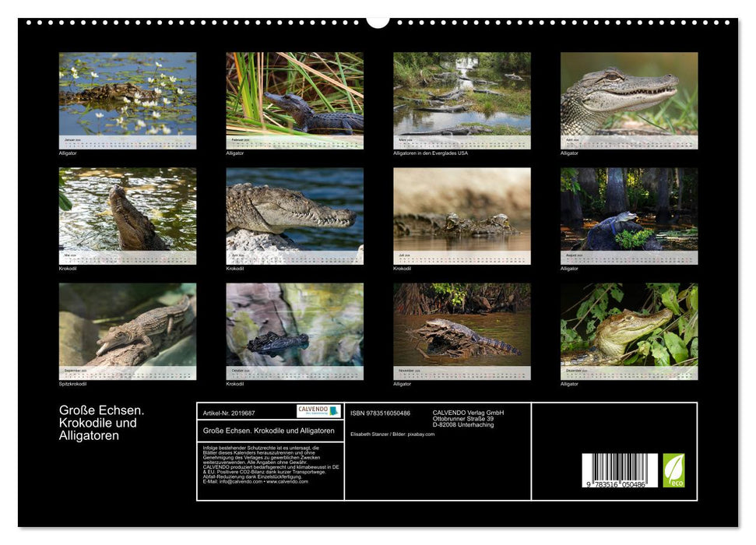
Task: Click the calendar hanging hole at top
Action: (x=378, y=20)
